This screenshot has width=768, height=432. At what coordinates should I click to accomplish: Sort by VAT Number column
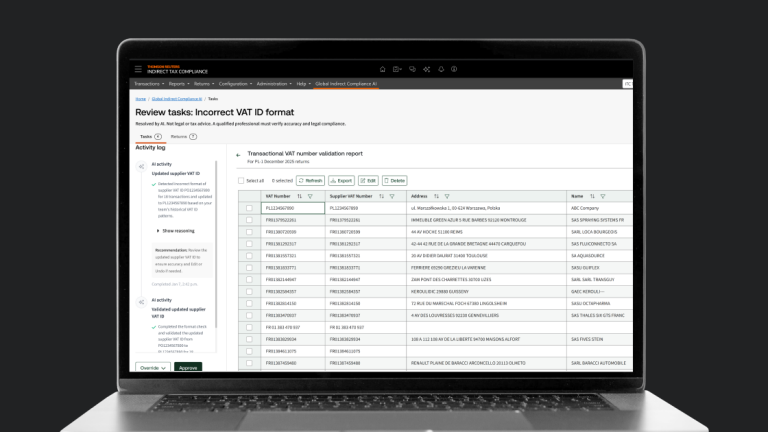coord(299,196)
